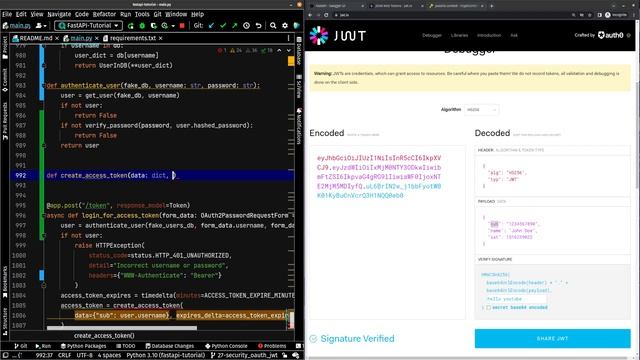Open Python Packages tool window

tap(84, 346)
